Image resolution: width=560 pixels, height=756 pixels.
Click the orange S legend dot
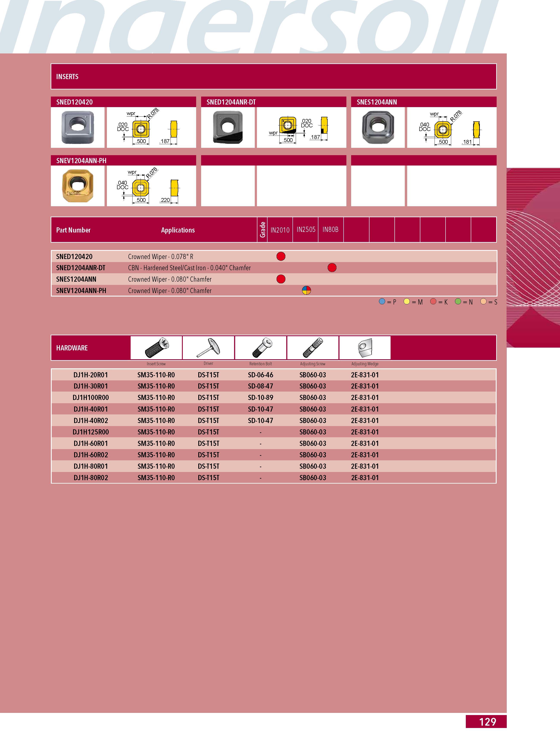coord(483,301)
